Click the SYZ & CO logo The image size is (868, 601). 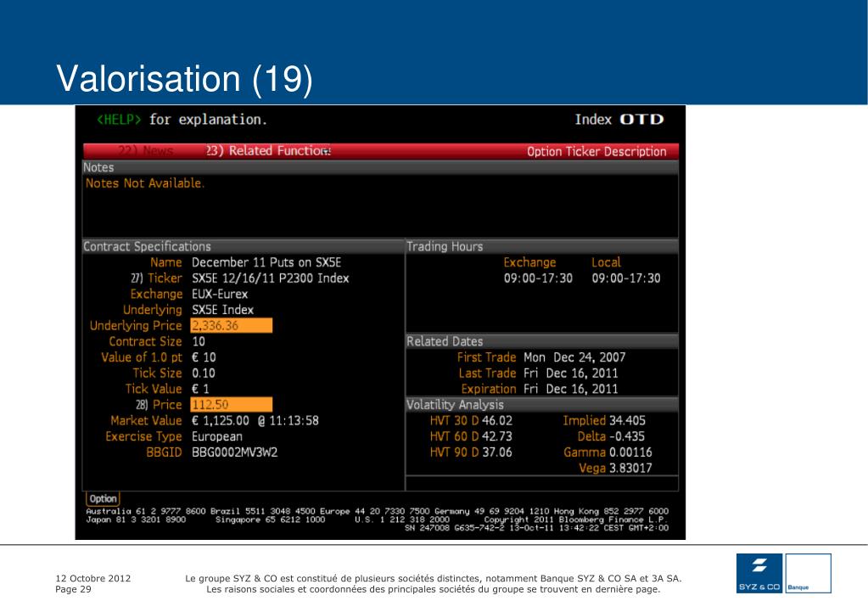759,573
